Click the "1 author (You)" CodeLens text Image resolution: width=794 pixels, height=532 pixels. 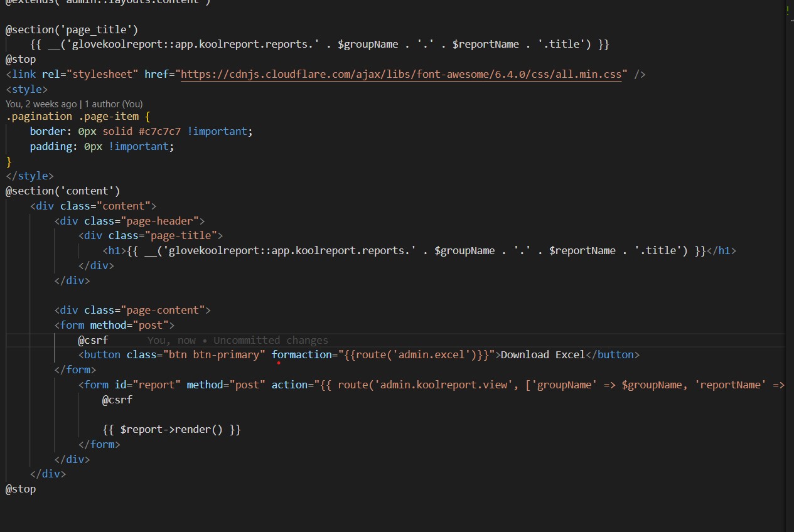click(114, 104)
